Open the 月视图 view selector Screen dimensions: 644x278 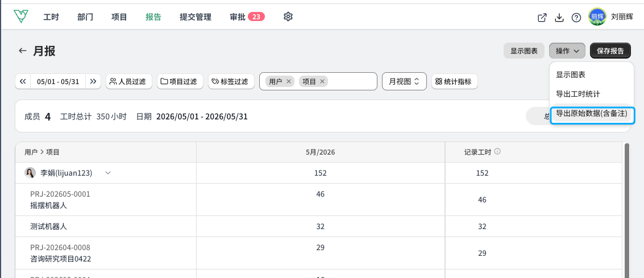coord(404,81)
